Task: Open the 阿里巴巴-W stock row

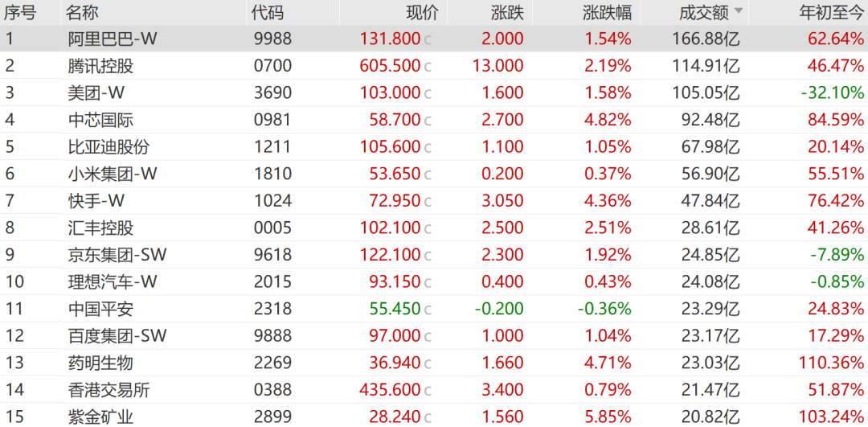Action: point(434,39)
